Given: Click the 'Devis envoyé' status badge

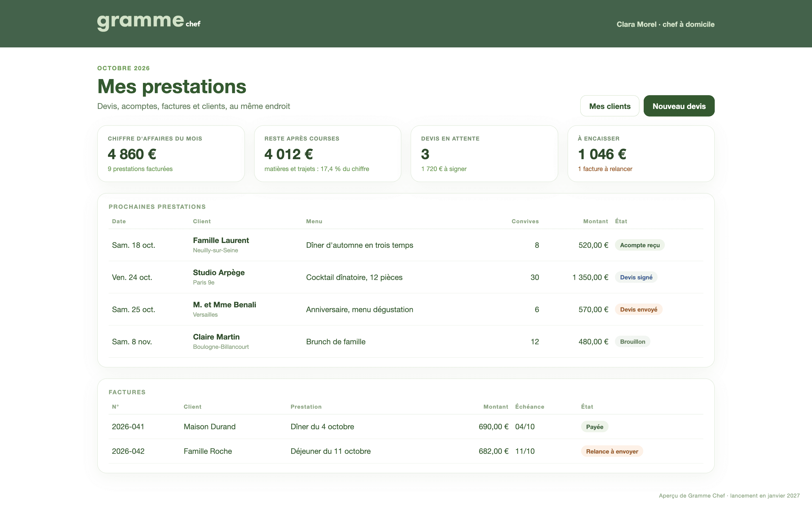Looking at the screenshot, I should tap(638, 310).
